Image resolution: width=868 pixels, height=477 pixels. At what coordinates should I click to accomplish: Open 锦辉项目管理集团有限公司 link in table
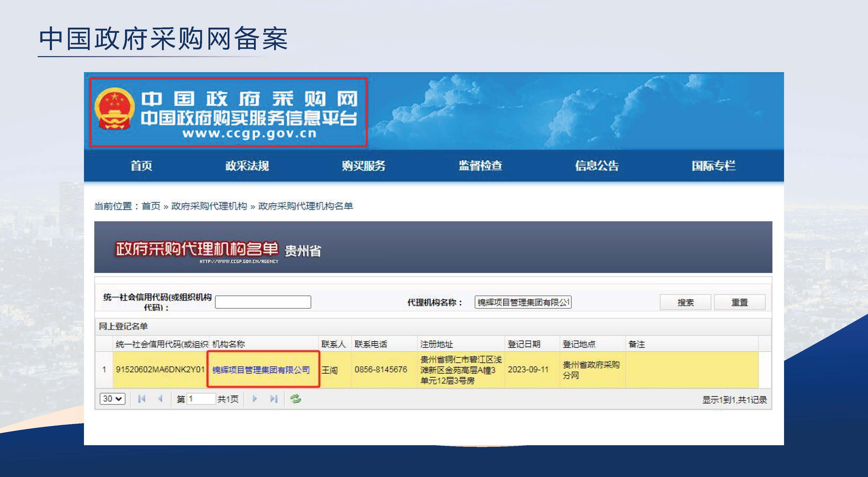(261, 370)
